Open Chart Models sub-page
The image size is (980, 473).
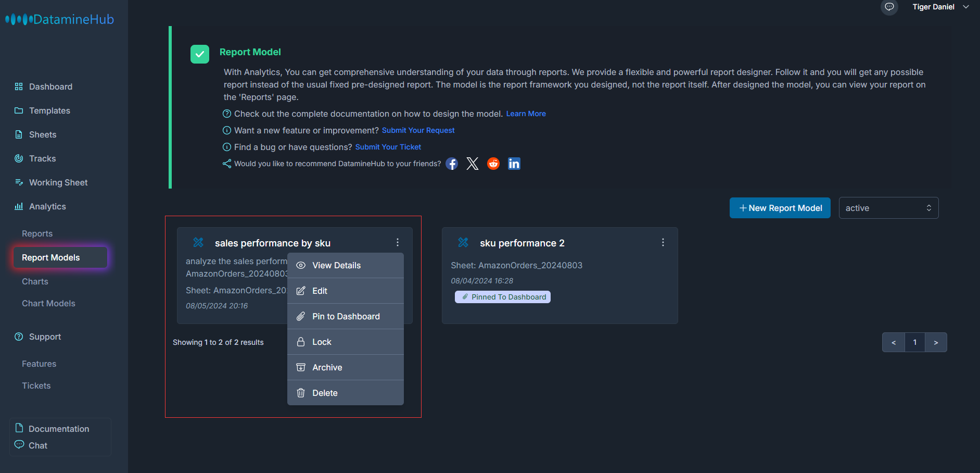coord(48,303)
